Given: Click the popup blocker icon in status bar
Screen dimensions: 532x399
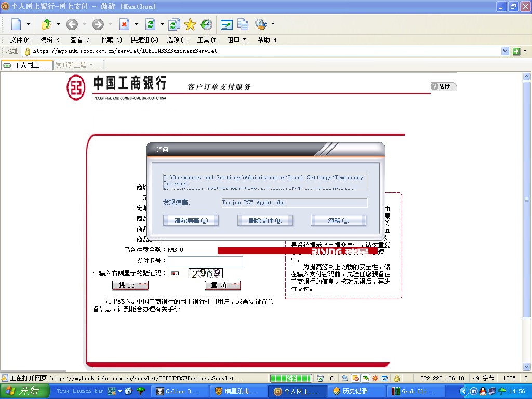Looking at the screenshot, I should point(355,378).
